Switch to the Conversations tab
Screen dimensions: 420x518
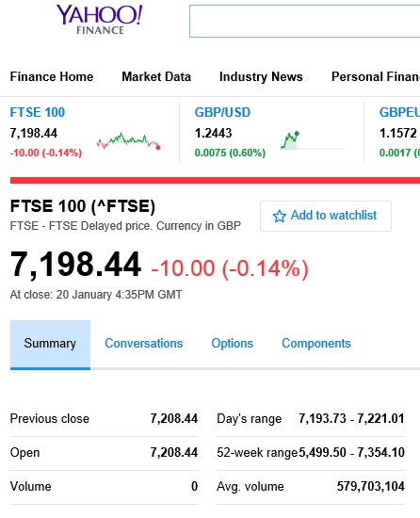[x=144, y=343]
